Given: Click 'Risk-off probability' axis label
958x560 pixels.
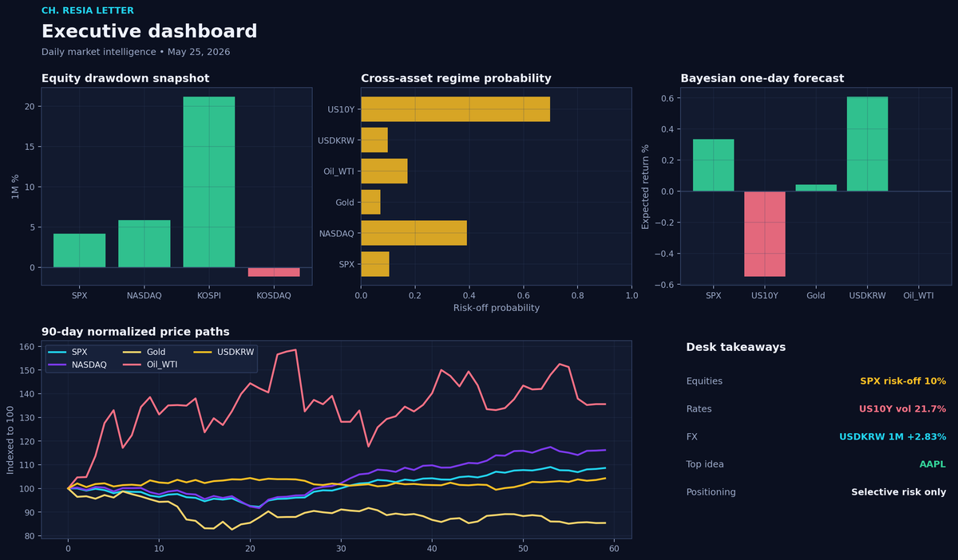Looking at the screenshot, I should (x=496, y=308).
